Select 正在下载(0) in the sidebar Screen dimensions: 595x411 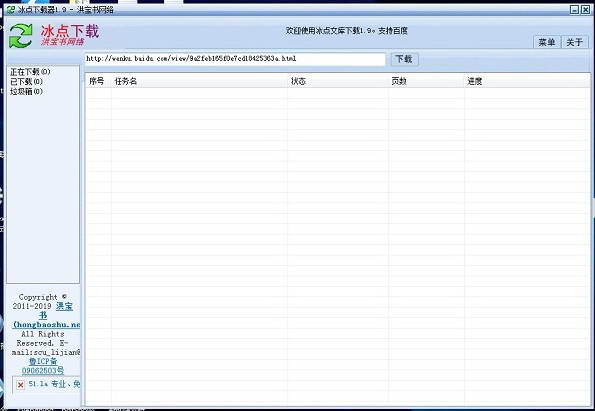(x=30, y=72)
